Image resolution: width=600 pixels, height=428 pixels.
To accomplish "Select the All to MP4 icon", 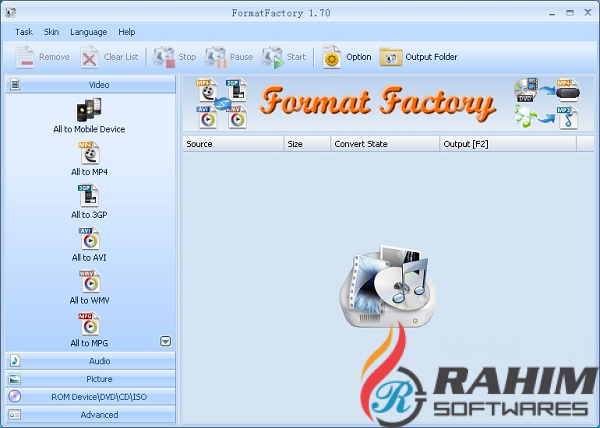I will [89, 153].
